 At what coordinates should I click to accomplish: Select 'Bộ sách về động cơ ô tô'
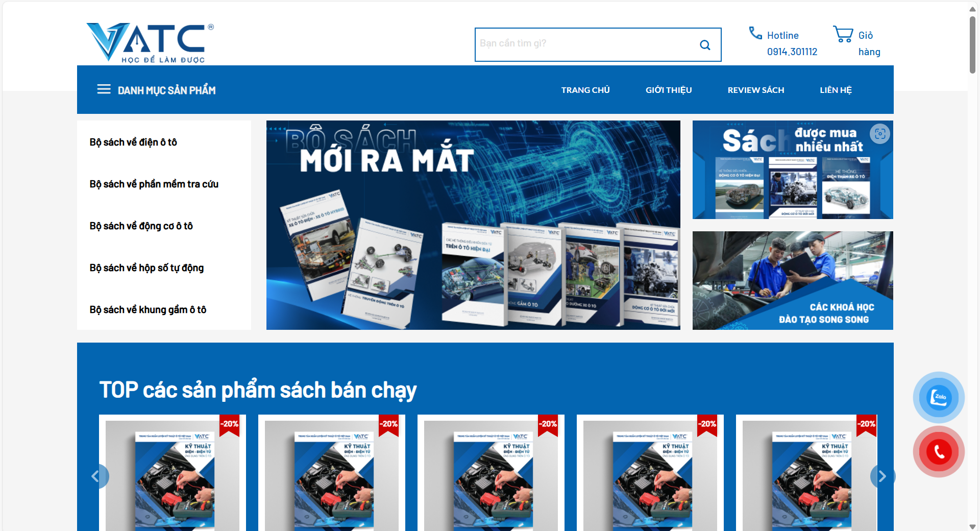point(141,226)
